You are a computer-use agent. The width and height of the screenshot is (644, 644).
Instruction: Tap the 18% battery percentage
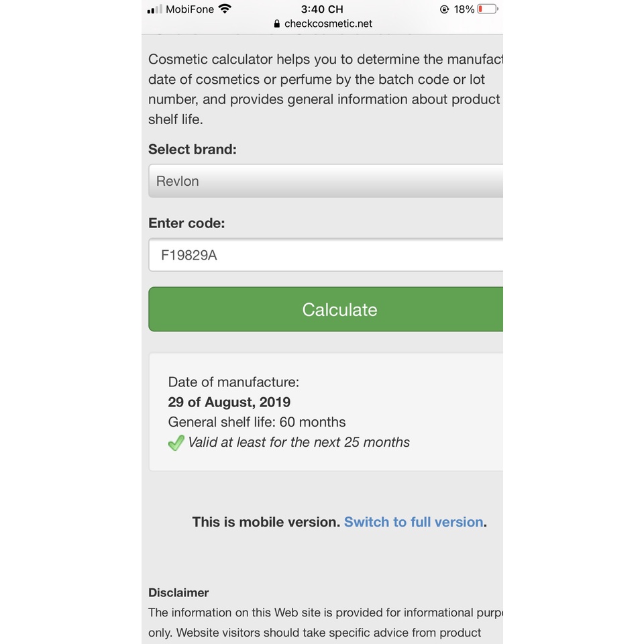(464, 9)
